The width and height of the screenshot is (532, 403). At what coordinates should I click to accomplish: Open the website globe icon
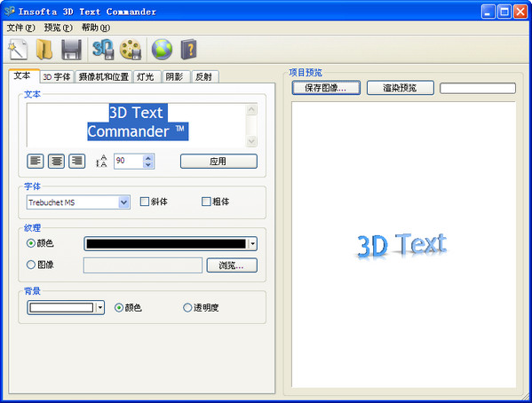coord(162,50)
